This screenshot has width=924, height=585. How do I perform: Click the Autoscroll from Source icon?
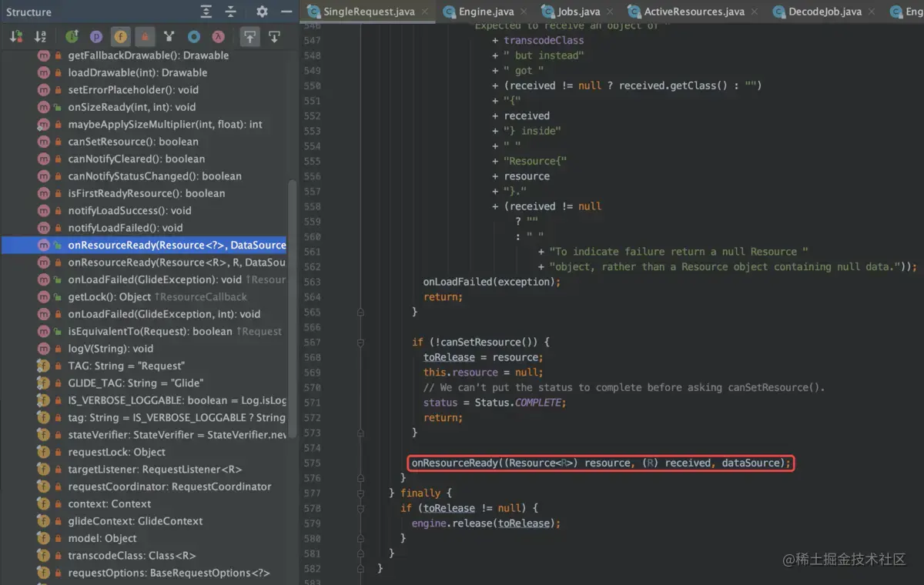point(274,37)
